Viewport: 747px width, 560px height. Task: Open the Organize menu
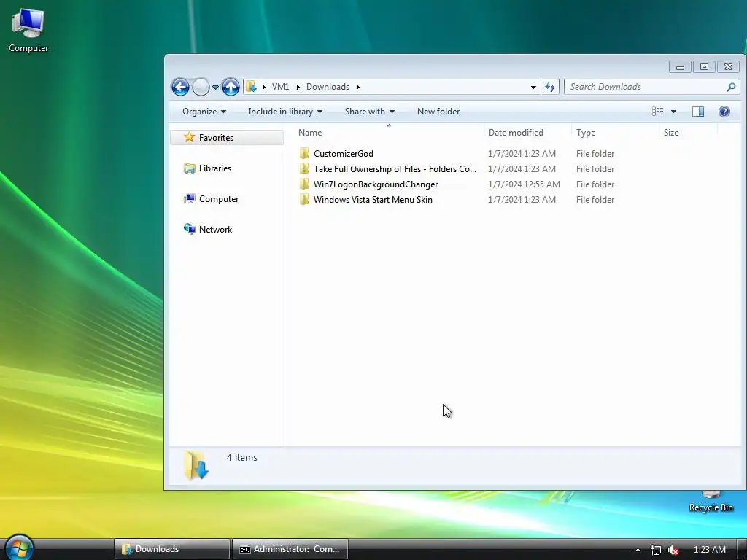(x=204, y=112)
